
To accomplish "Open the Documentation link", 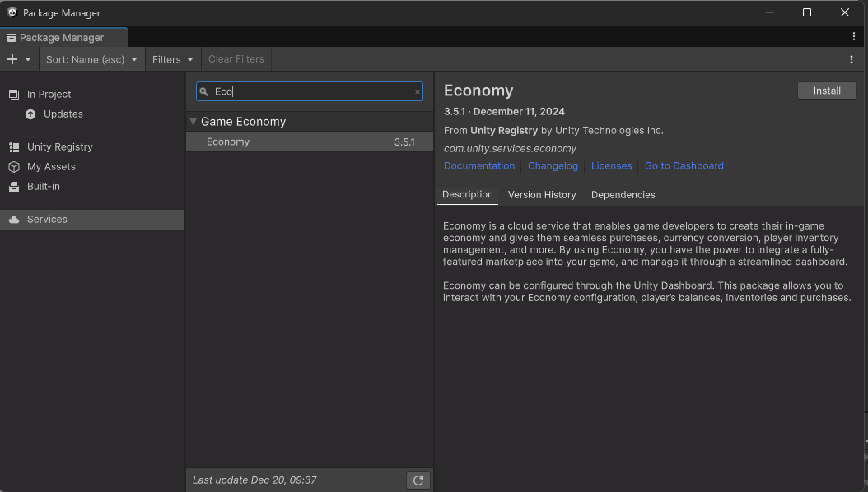I will click(479, 166).
